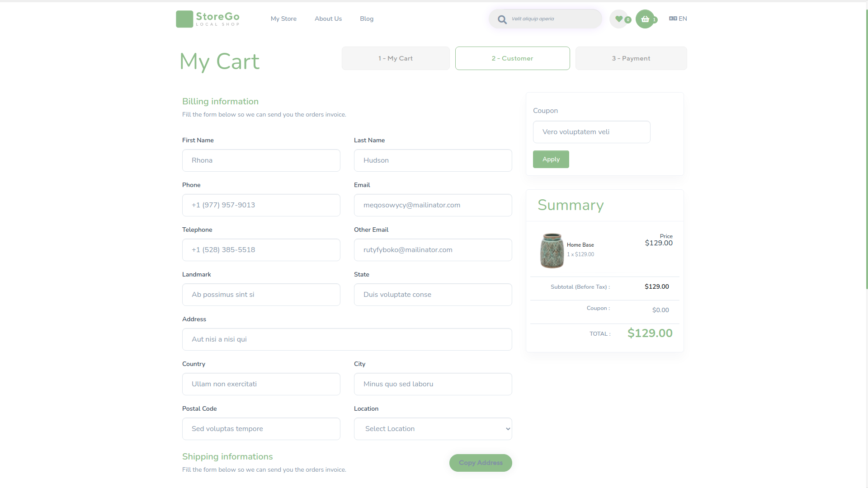
Task: Select the 2 - Customer step tab
Action: pos(512,58)
